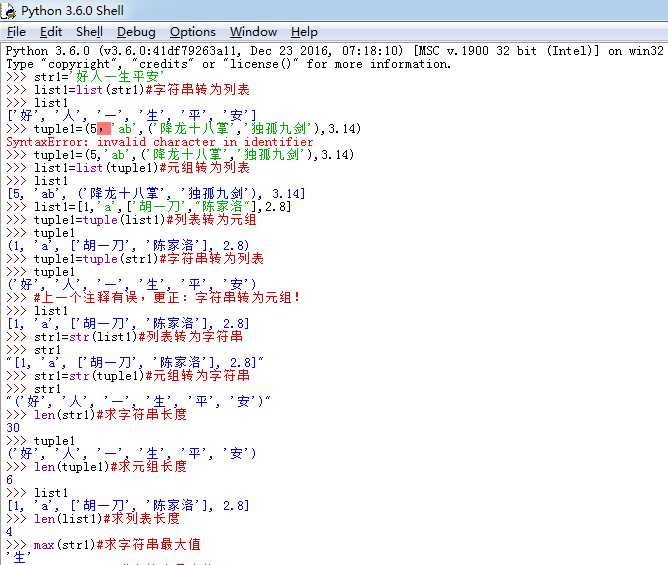Click the line tuple1=tuple(str1)#字符串转为列表
The image size is (668, 565).
(149, 259)
